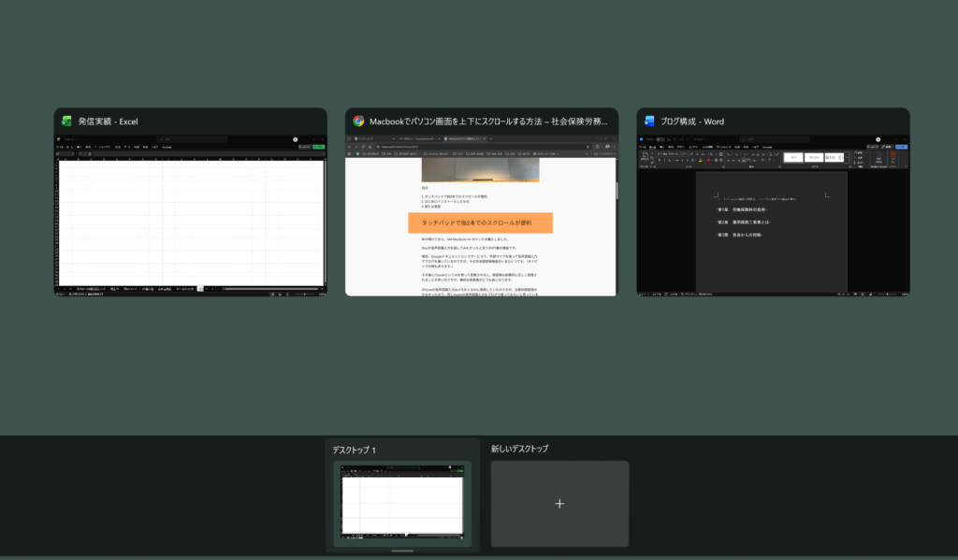The height and width of the screenshot is (560, 958).
Task: Select the 発信実績 - Excel window title
Action: tap(109, 122)
